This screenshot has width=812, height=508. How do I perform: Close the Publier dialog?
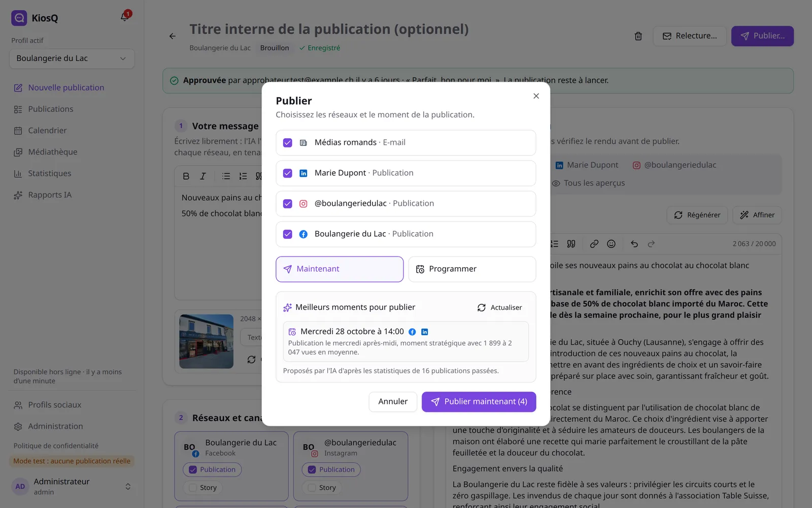tap(536, 96)
